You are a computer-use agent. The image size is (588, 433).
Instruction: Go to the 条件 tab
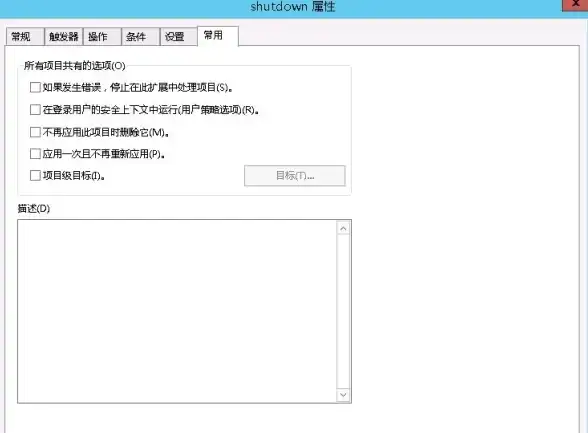pos(141,37)
